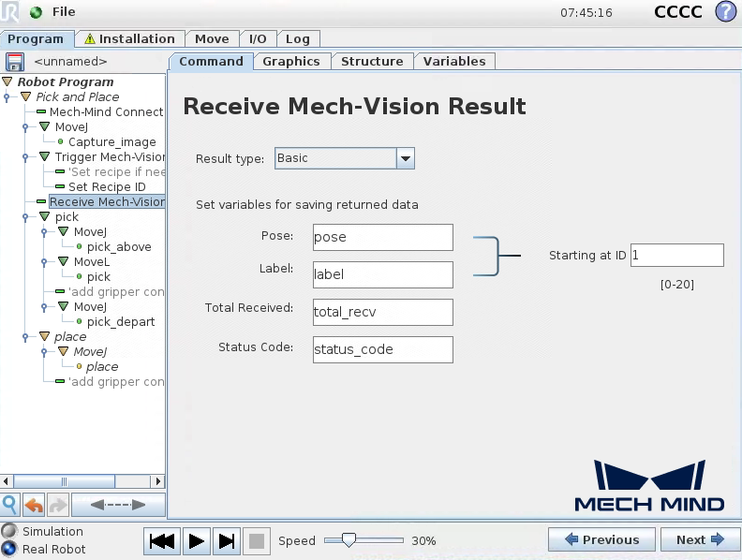
Task: Select the italic place waypoint
Action: point(102,366)
